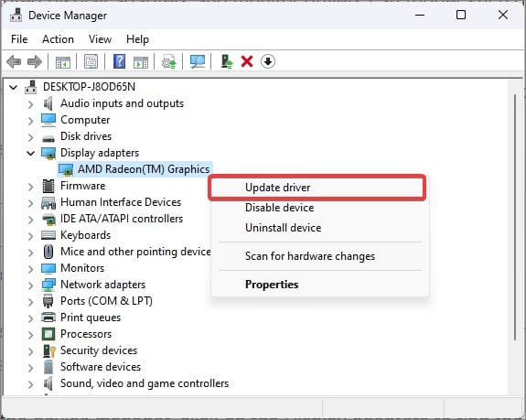Open the File menu
Image resolution: width=526 pixels, height=420 pixels.
[19, 39]
